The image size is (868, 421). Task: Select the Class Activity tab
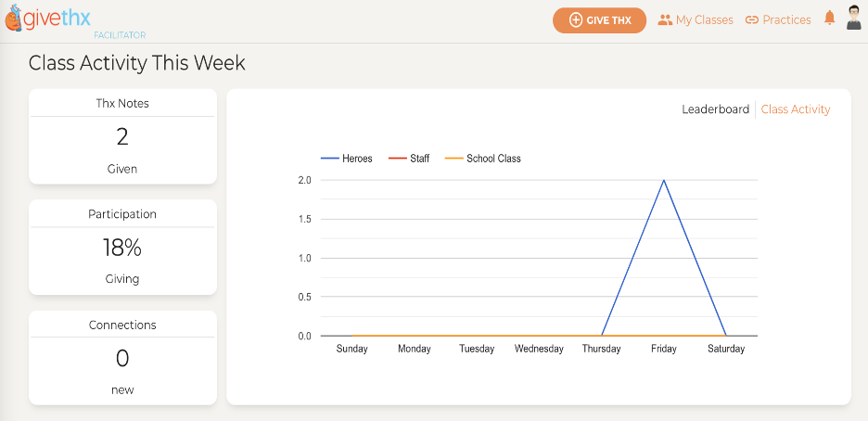click(x=796, y=109)
